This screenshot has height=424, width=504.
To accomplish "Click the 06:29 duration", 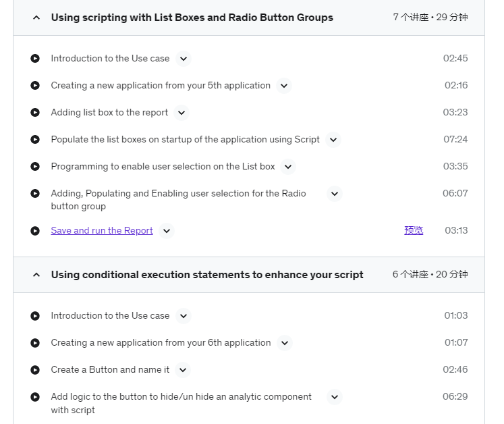I will pyautogui.click(x=455, y=396).
